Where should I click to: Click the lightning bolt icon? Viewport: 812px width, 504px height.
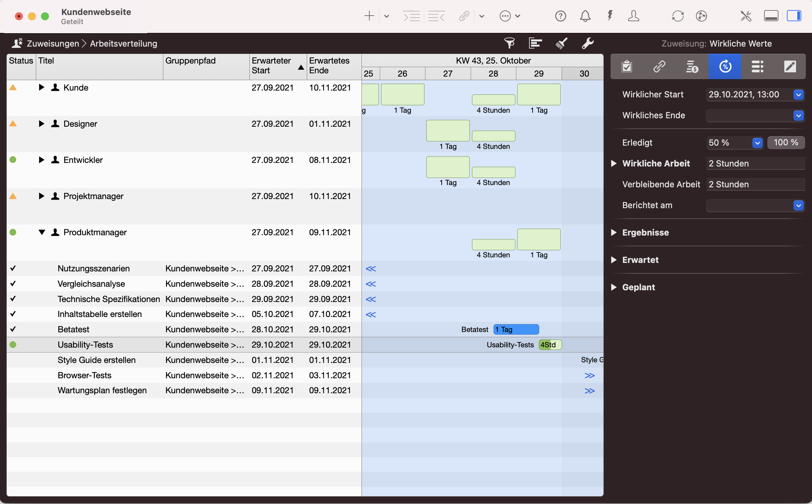(x=610, y=16)
